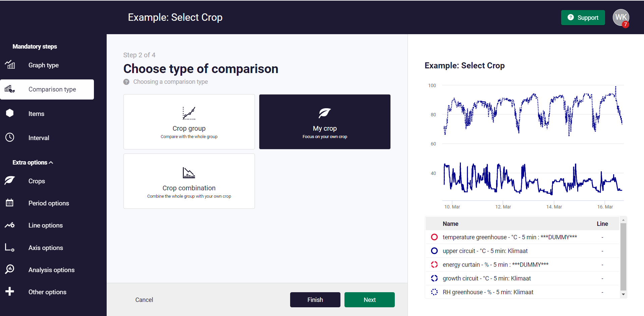Click the Analysis options magnifier icon

tap(10, 269)
